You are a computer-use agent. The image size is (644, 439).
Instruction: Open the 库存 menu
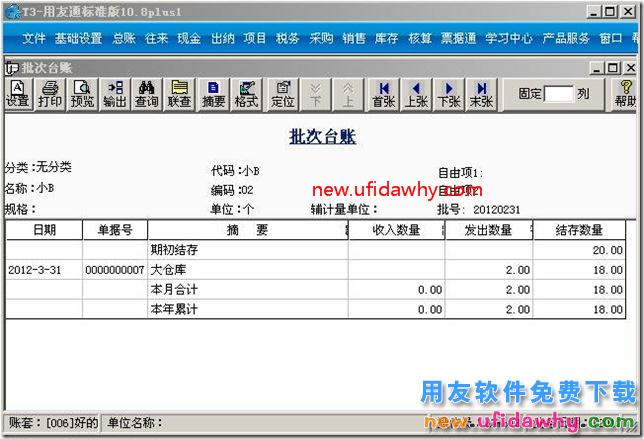pos(386,39)
